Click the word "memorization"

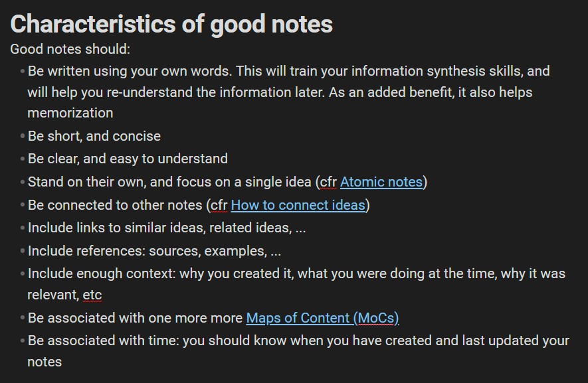pos(70,113)
